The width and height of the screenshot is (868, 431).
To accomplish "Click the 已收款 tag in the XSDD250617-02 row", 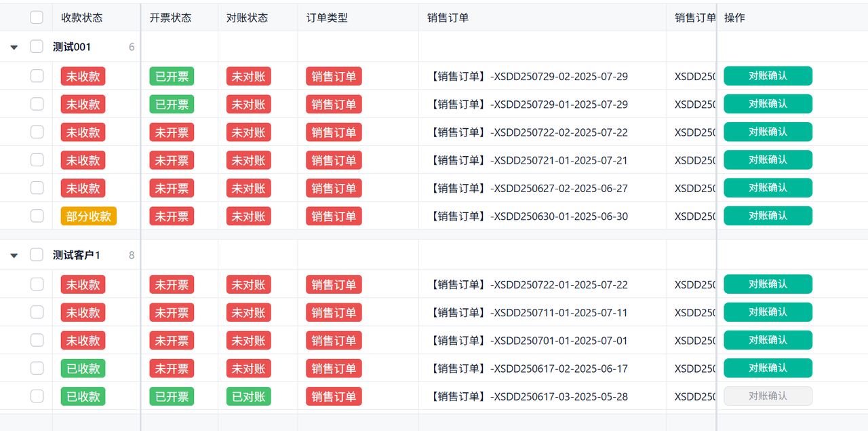I will click(83, 368).
